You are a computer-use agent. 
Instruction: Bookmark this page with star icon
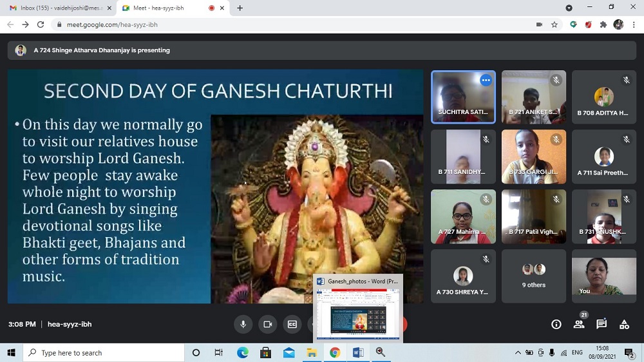pyautogui.click(x=554, y=24)
